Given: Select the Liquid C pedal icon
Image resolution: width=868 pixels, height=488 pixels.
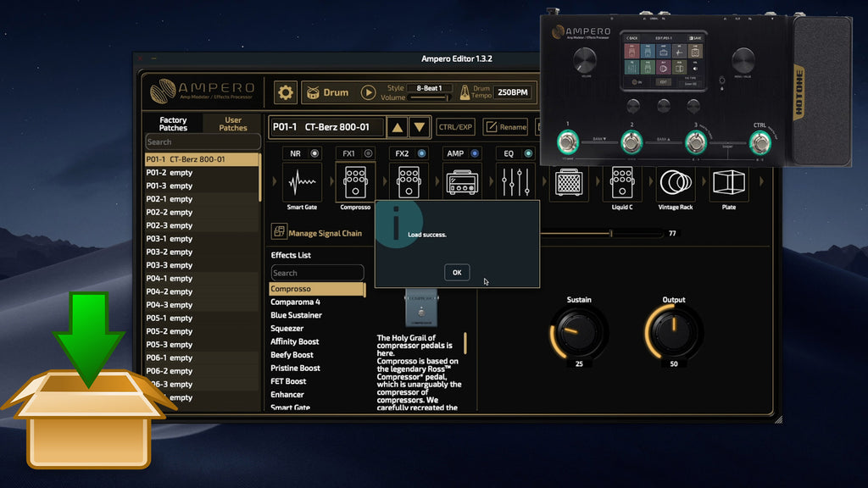Looking at the screenshot, I should [621, 183].
